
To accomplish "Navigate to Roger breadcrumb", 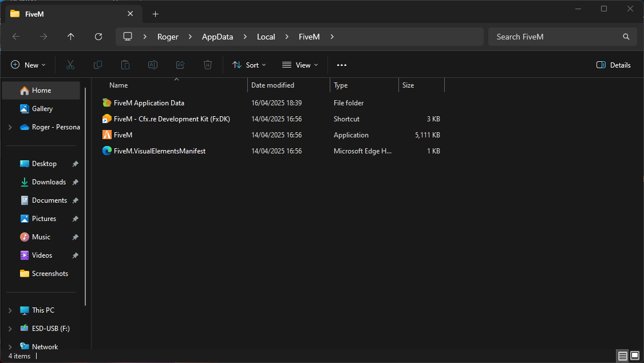I will [168, 37].
